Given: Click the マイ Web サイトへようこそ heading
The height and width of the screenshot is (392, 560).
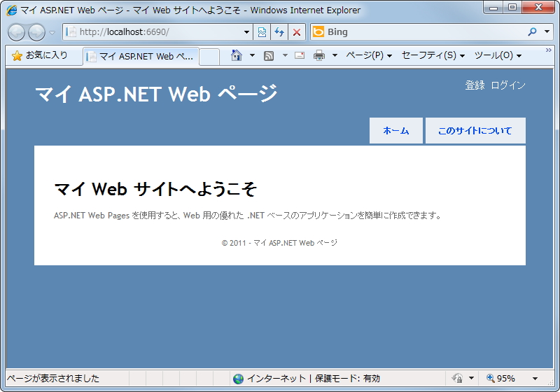Looking at the screenshot, I should [x=155, y=189].
